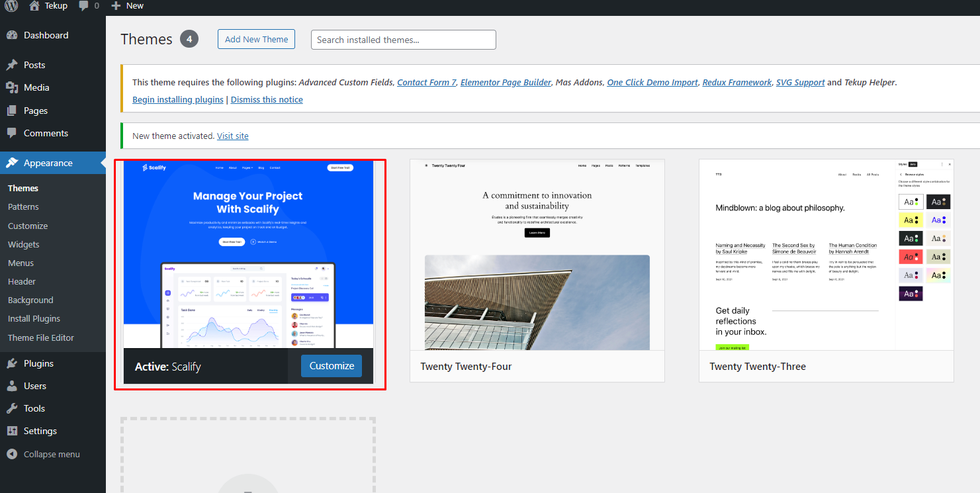
Task: Click the Plugins plug icon
Action: (x=12, y=363)
